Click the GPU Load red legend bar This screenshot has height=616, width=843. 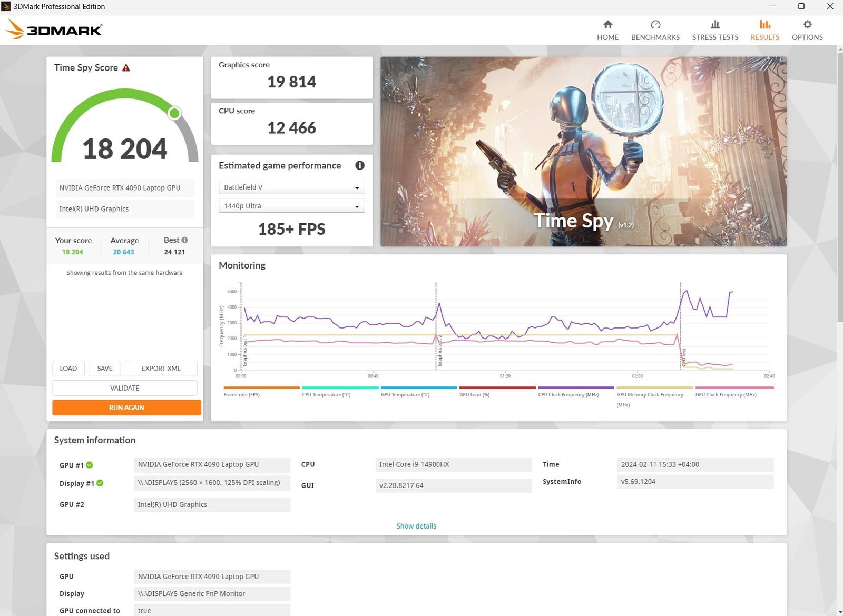click(497, 388)
